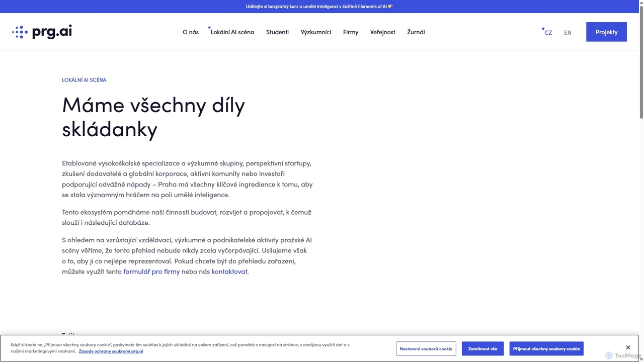Viewport: 644px width, 362px height.
Task: Click the prg.ai logo
Action: tap(42, 32)
